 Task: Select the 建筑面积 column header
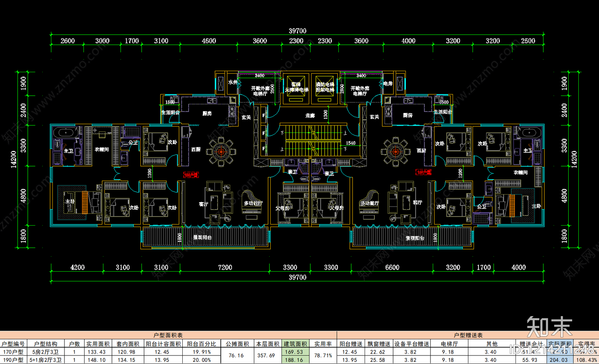[x=295, y=344]
